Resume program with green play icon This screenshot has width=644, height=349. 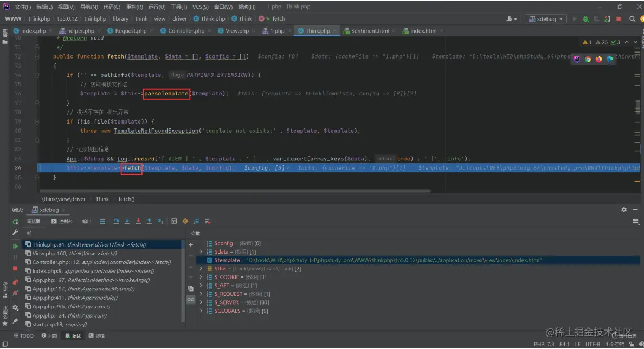point(15,246)
